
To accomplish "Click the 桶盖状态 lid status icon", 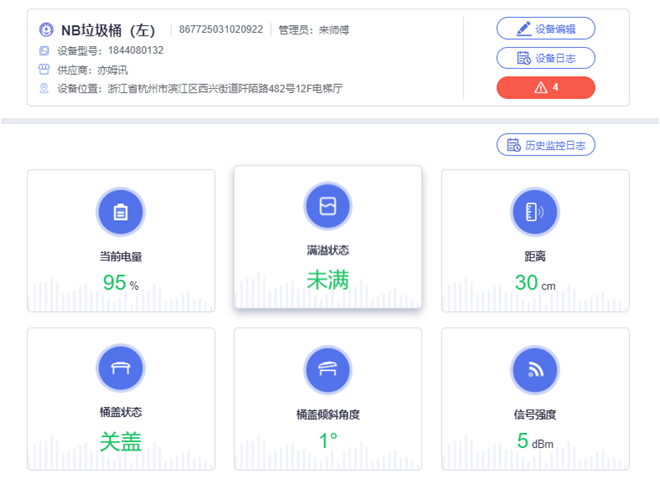I will (121, 369).
